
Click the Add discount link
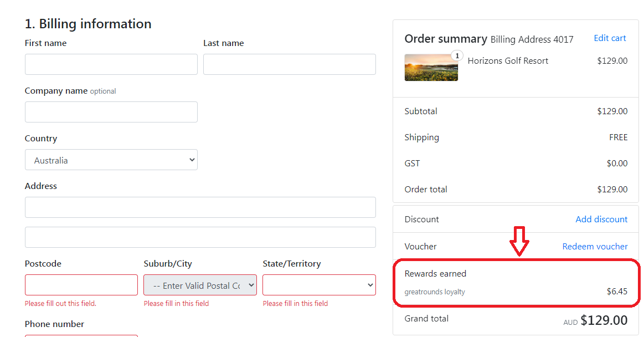tap(601, 219)
